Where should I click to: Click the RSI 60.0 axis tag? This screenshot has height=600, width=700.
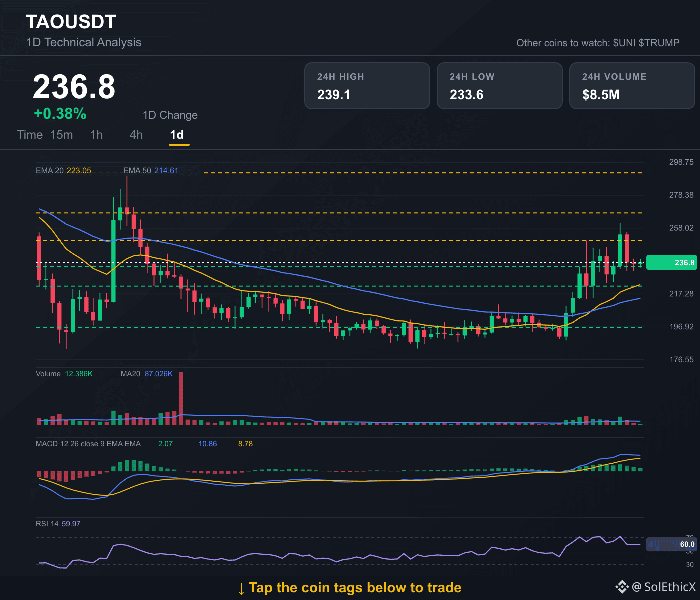(671, 544)
